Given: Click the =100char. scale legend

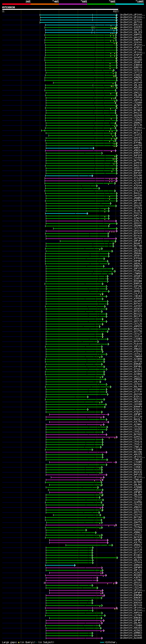Looking at the screenshot, I should [x=109, y=642].
